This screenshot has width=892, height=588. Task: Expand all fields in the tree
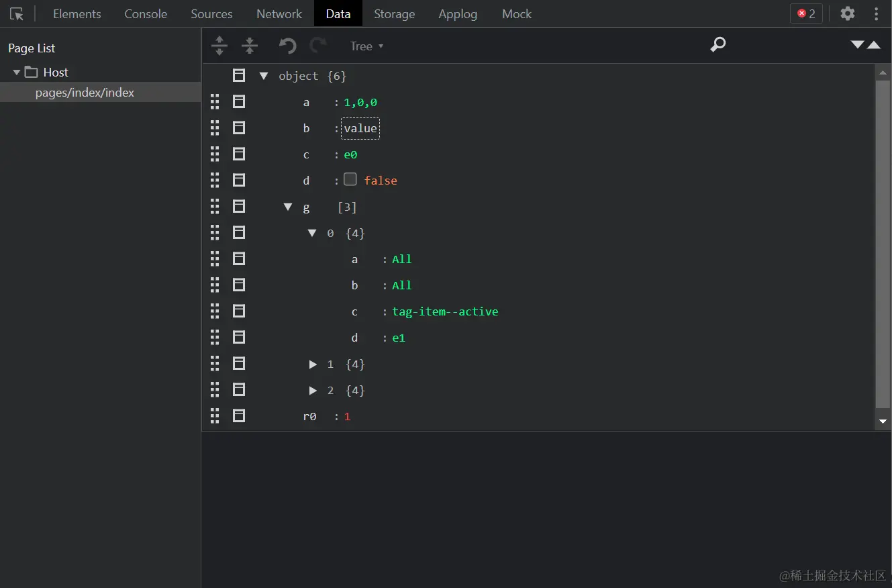[219, 46]
